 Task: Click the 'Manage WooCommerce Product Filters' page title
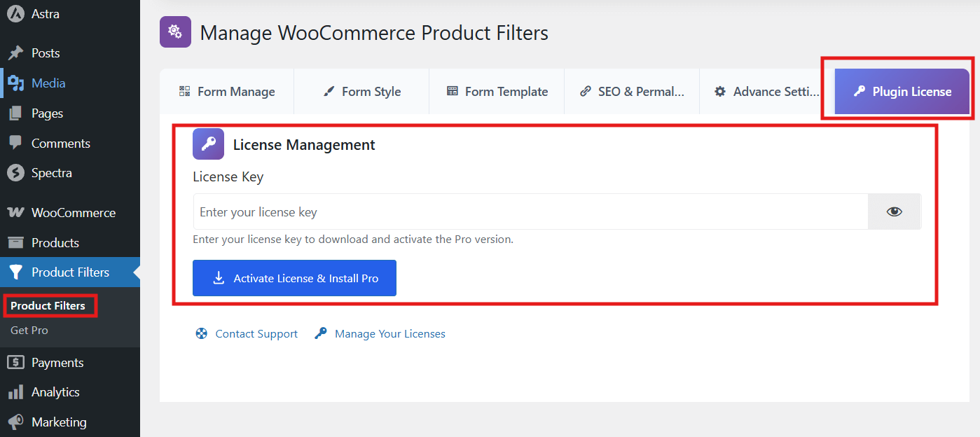[x=374, y=33]
